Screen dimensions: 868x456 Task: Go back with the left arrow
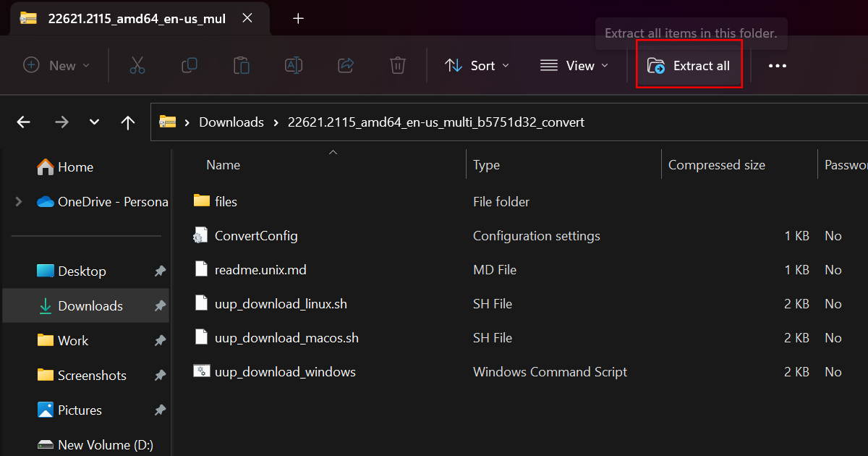[24, 122]
